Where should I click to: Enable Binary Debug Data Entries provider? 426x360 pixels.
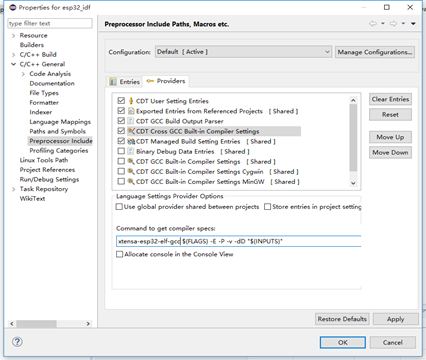pyautogui.click(x=121, y=151)
